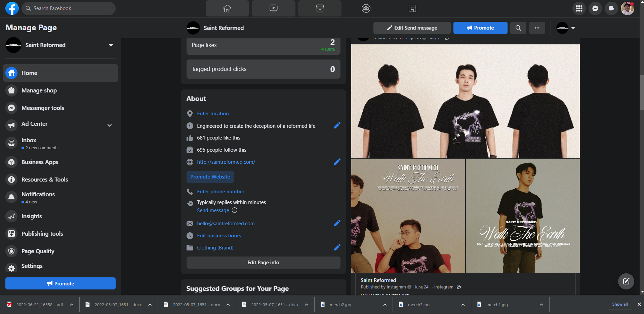Open Messenger tools in sidebar

61,108
